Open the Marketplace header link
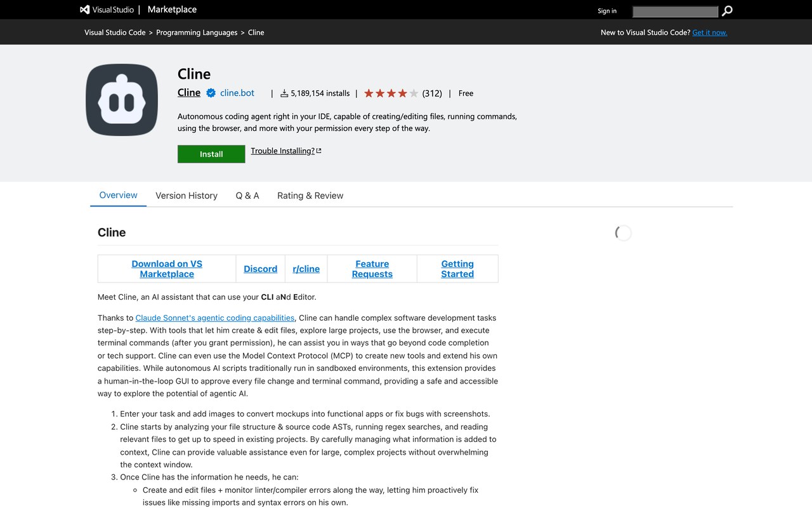The image size is (812, 508). pyautogui.click(x=172, y=10)
